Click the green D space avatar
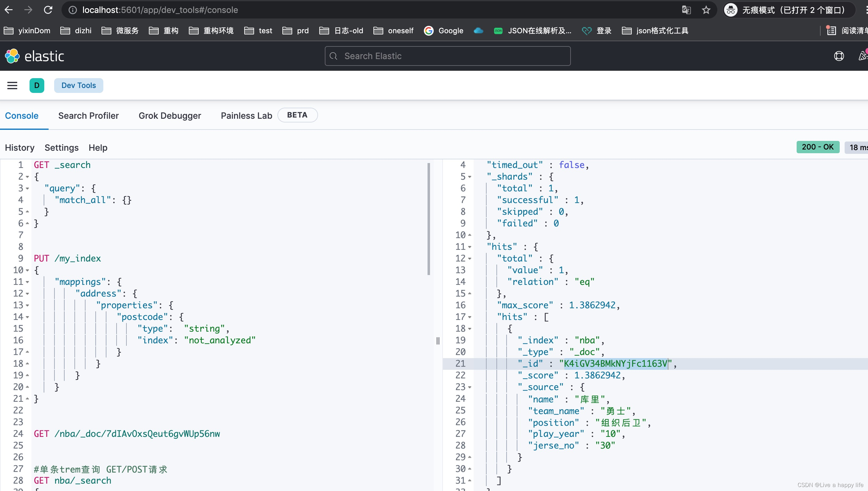This screenshot has width=868, height=491. tap(37, 86)
